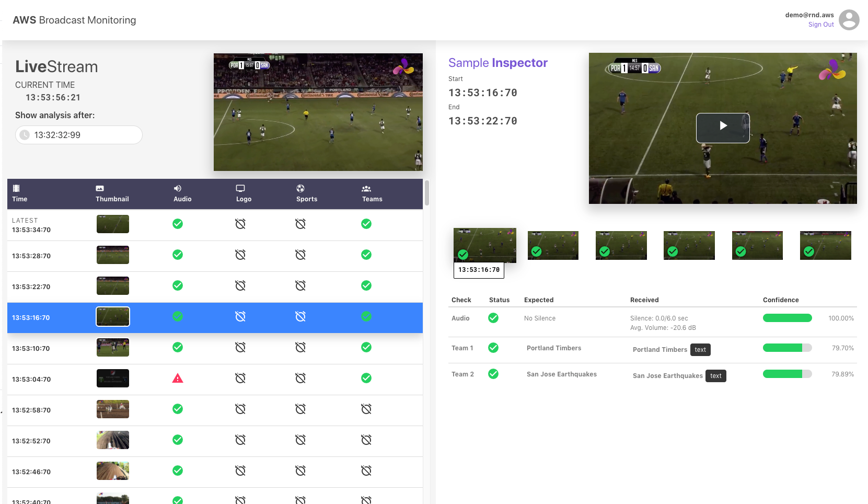The height and width of the screenshot is (504, 868).
Task: Click the clock icon in time field
Action: click(x=25, y=135)
